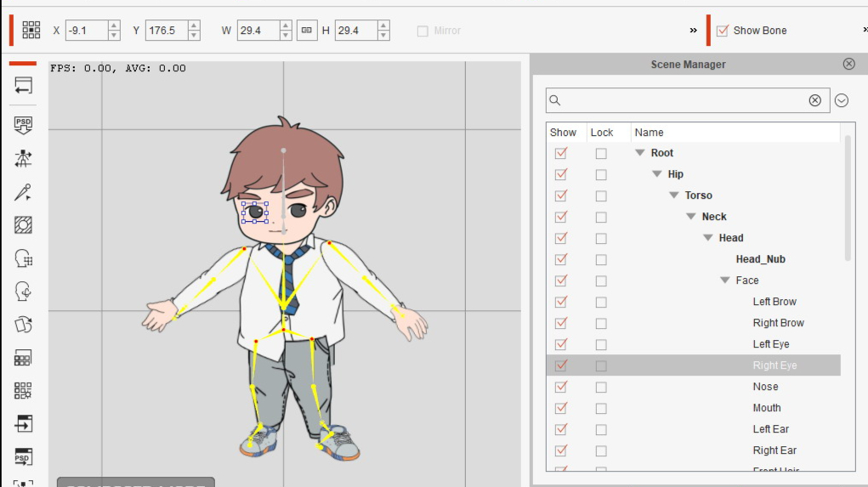This screenshot has height=487, width=868.
Task: Collapse the Neck tree node
Action: click(691, 217)
